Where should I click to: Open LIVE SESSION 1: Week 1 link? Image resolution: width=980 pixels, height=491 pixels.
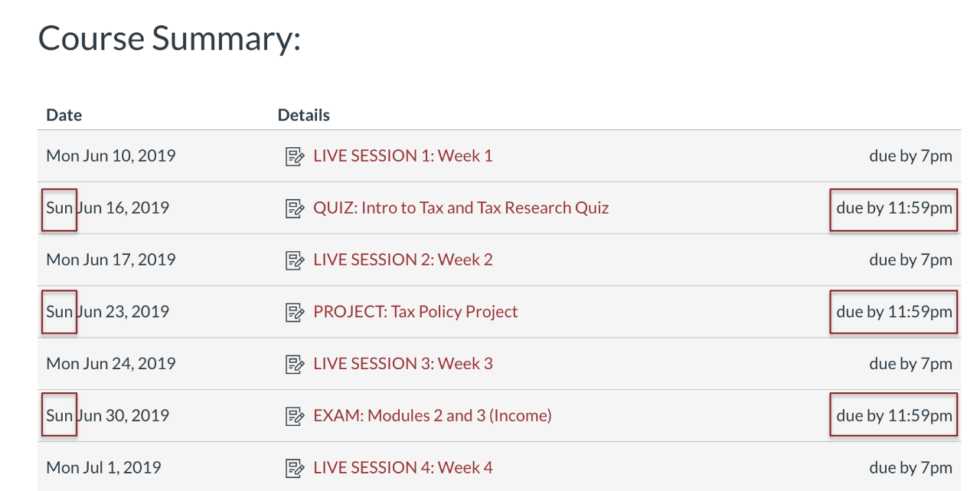pyautogui.click(x=403, y=156)
